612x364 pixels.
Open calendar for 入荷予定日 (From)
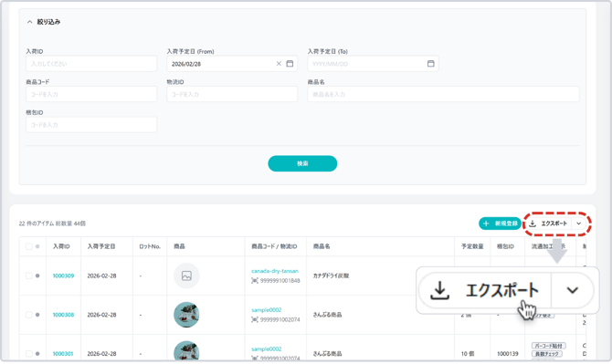pos(290,64)
